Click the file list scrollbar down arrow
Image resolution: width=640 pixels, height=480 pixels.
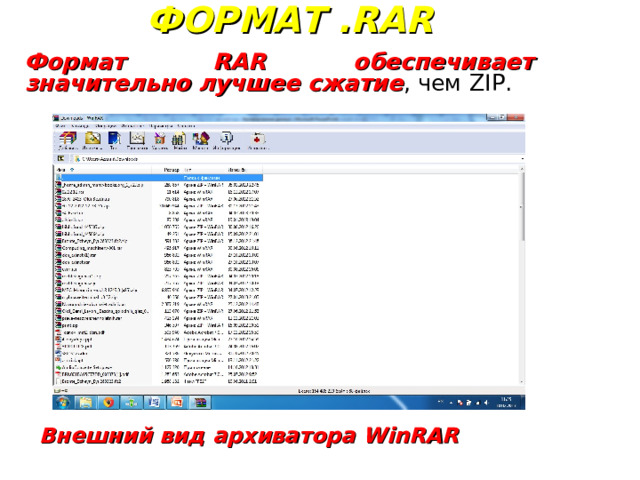pos(522,382)
